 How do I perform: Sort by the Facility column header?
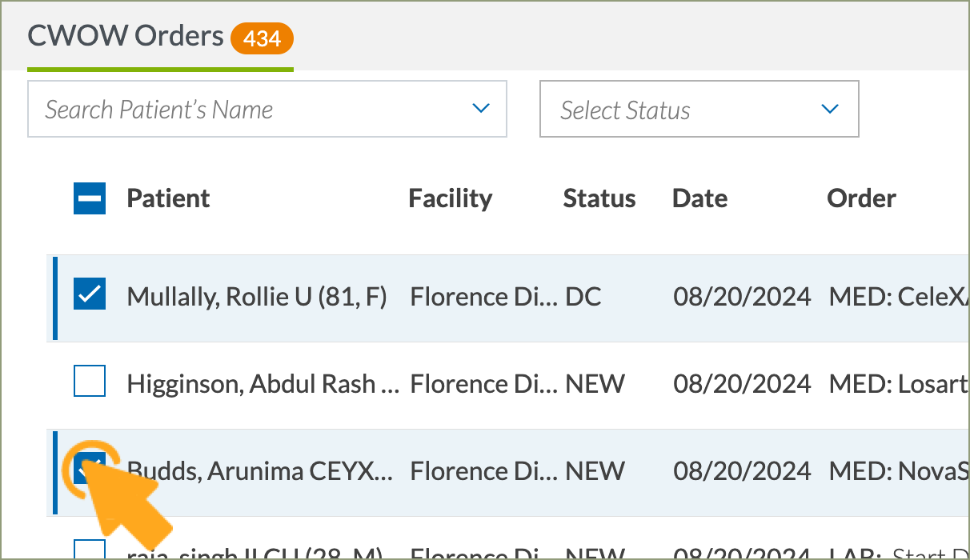click(450, 198)
